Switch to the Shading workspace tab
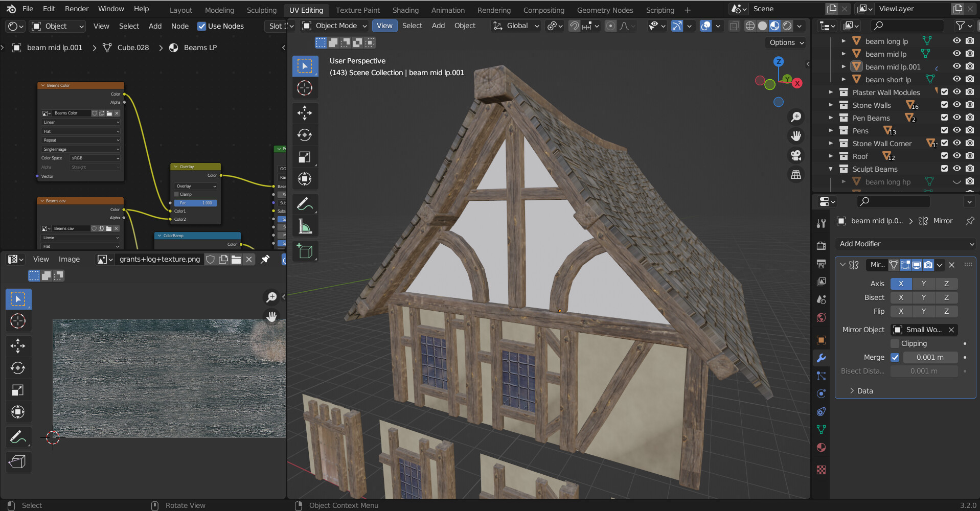 click(405, 10)
